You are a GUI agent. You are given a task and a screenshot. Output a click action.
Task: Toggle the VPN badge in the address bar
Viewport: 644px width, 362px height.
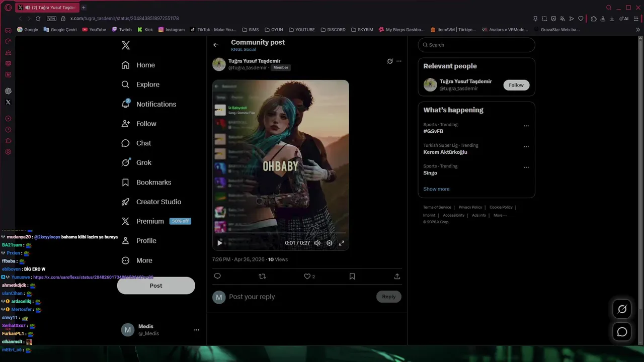pos(51,19)
